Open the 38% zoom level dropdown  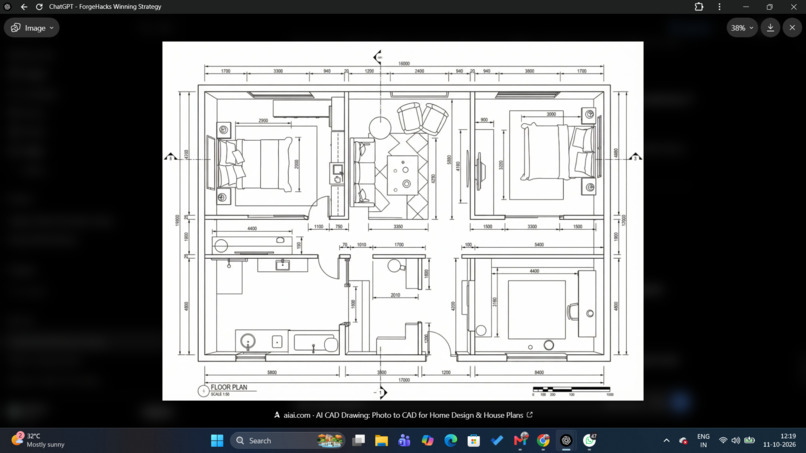point(742,28)
